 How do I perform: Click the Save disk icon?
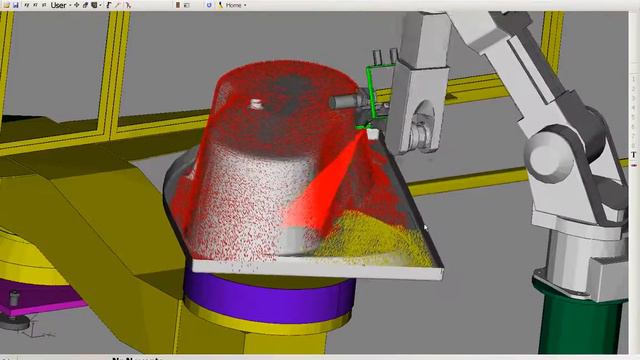pos(16,5)
